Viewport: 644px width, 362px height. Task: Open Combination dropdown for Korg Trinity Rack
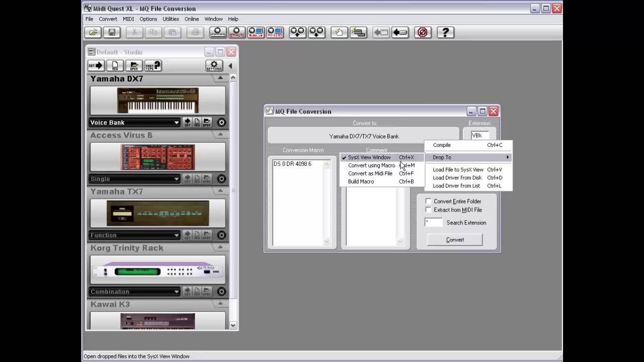[x=134, y=291]
